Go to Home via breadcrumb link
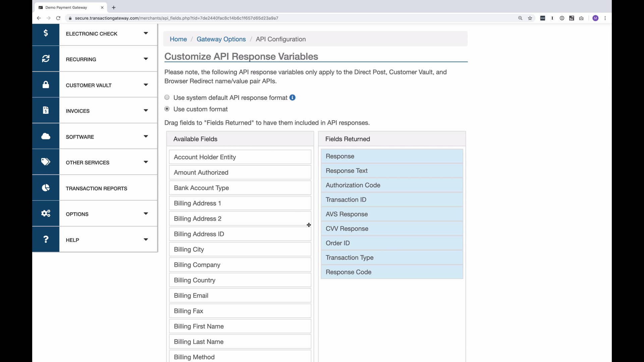The height and width of the screenshot is (362, 644). tap(178, 39)
